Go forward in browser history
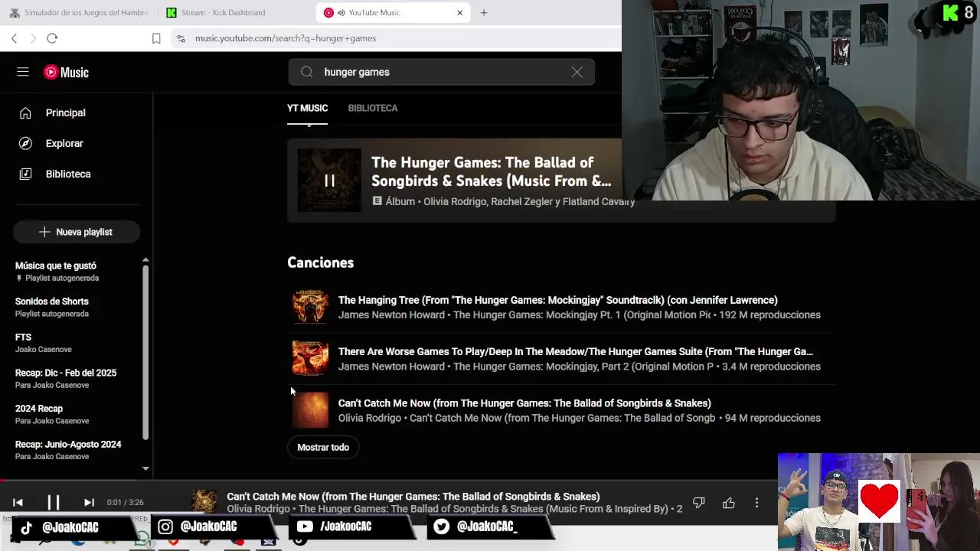This screenshot has width=980, height=551. click(33, 38)
